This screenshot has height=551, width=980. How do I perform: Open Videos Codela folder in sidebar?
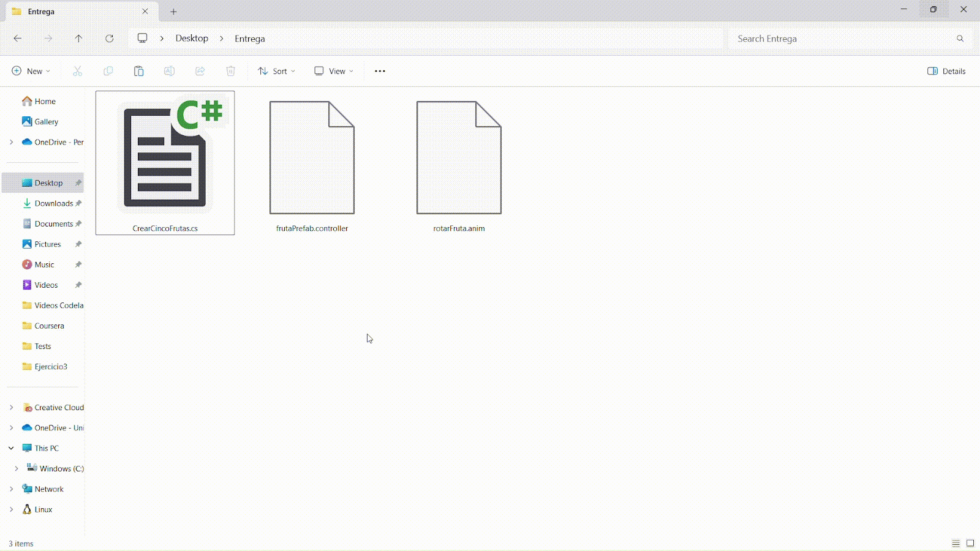coord(43,305)
